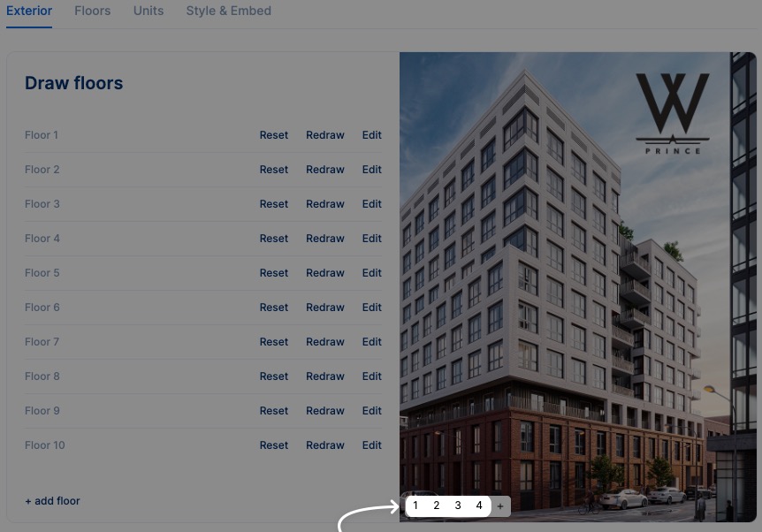Reset Floor 8
The image size is (762, 532).
click(x=274, y=376)
